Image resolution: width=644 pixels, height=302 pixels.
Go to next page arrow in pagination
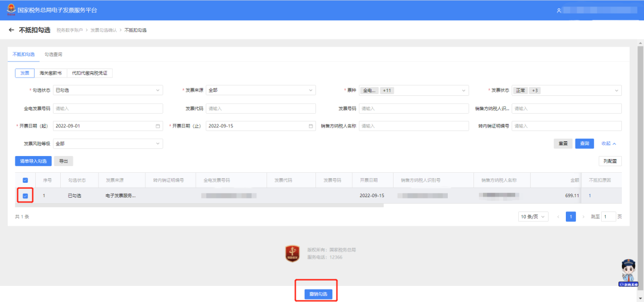(583, 217)
